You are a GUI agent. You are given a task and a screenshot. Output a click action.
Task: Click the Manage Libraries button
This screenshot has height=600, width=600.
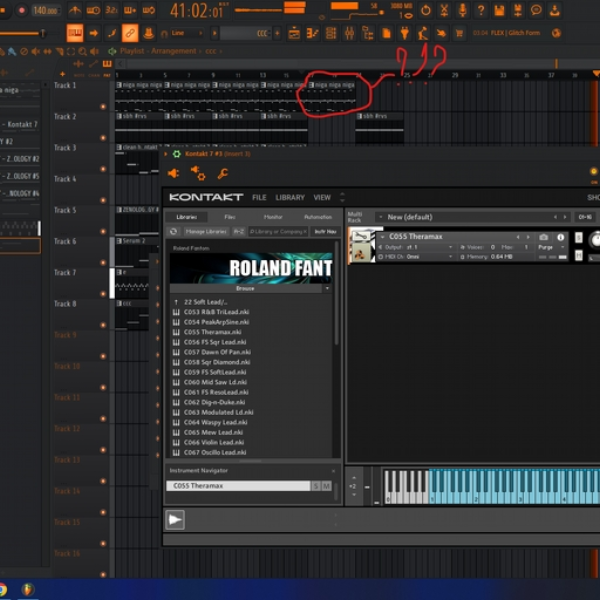(206, 232)
